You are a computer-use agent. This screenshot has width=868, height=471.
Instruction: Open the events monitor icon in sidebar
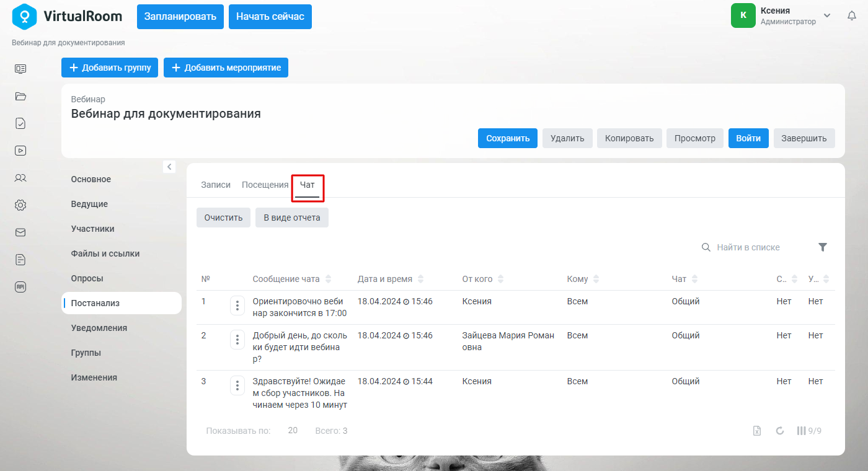20,69
